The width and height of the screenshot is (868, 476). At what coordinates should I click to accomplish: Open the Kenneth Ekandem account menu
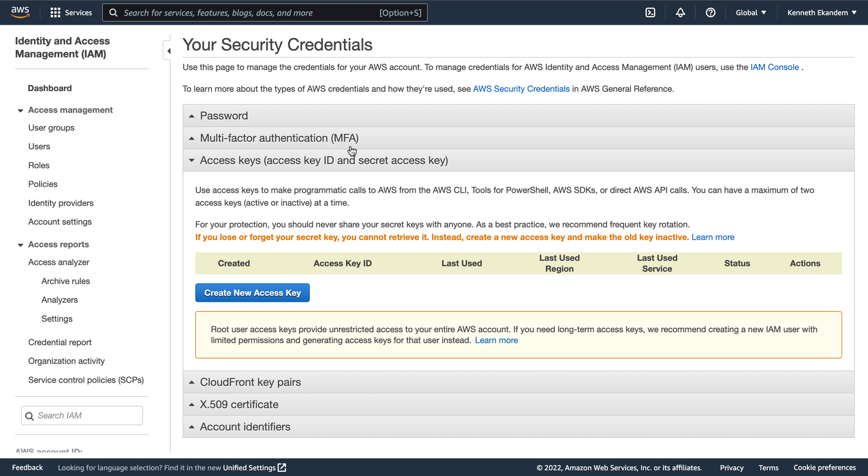coord(822,12)
